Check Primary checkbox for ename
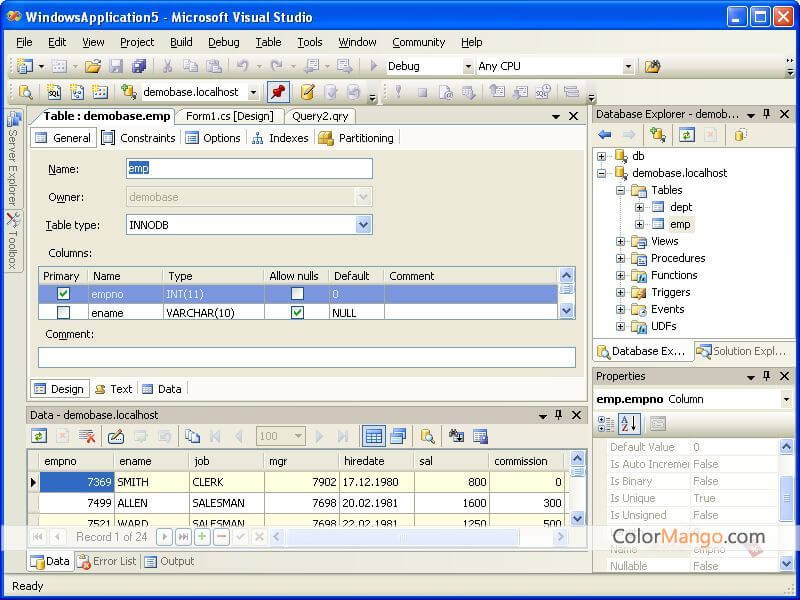The image size is (800, 600). tap(64, 312)
